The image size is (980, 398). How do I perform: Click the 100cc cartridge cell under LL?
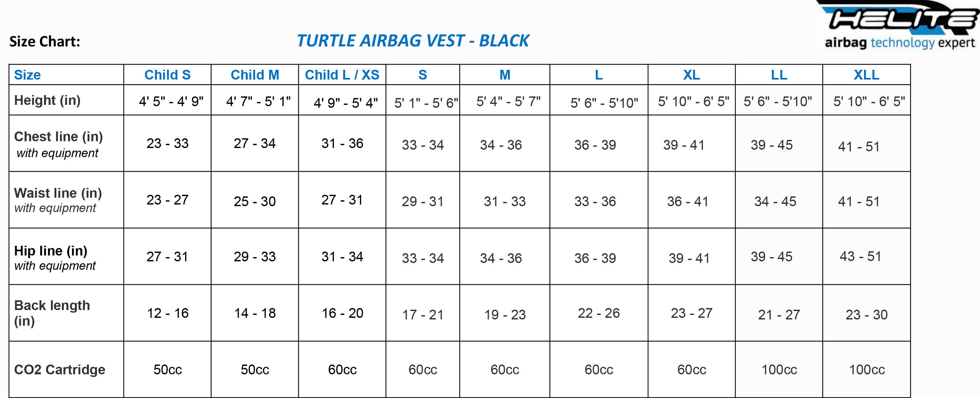tap(779, 369)
